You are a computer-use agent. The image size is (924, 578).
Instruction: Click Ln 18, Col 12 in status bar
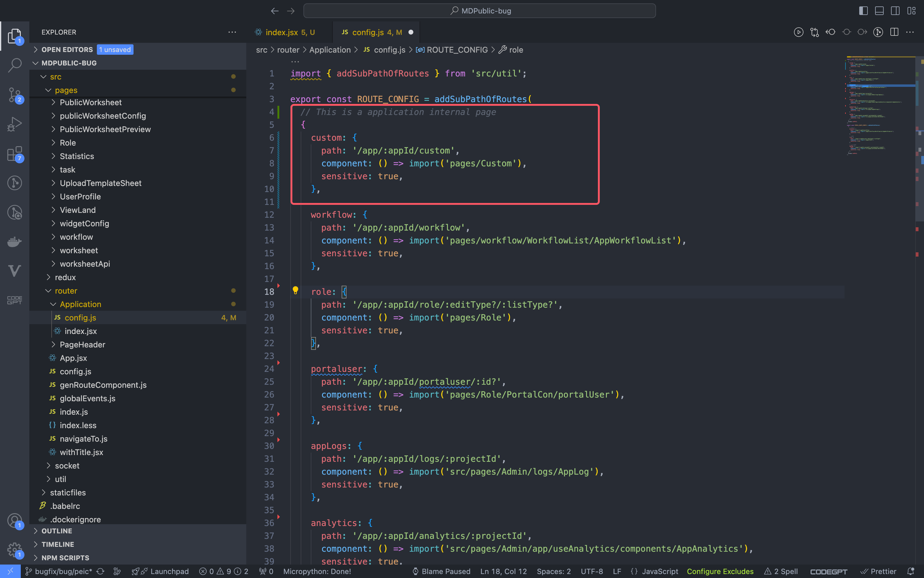[x=503, y=571]
